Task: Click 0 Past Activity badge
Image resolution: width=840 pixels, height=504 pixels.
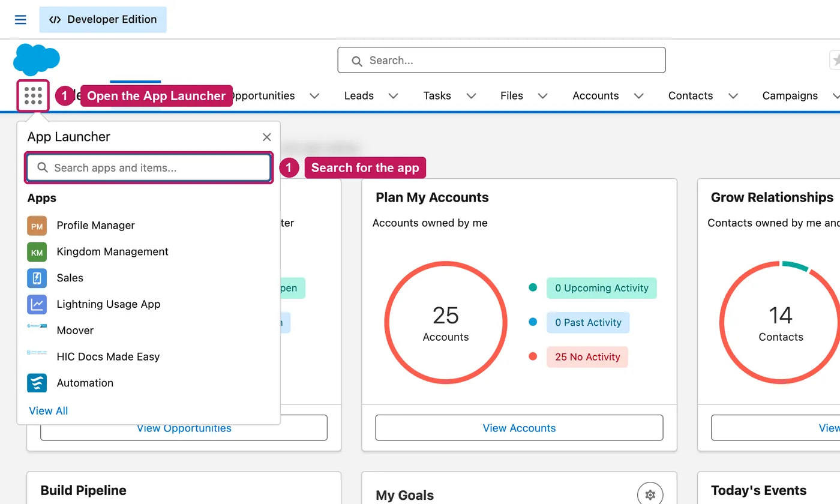Action: click(588, 323)
